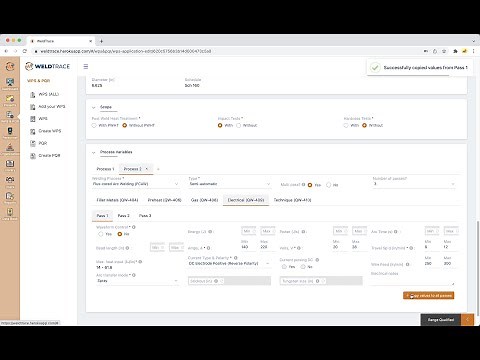Switch to the Gas (QW-408) tab
The width and height of the screenshot is (480, 360).
coord(204,200)
